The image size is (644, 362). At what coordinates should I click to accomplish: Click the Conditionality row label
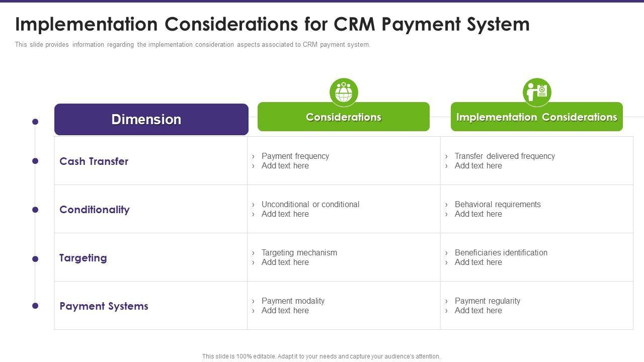tap(95, 210)
